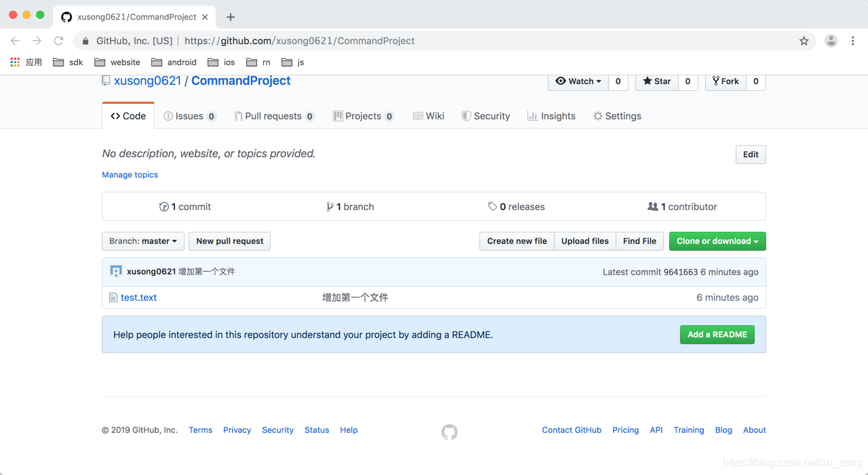The height and width of the screenshot is (475, 868).
Task: Open the Pricing footer link
Action: tap(625, 430)
